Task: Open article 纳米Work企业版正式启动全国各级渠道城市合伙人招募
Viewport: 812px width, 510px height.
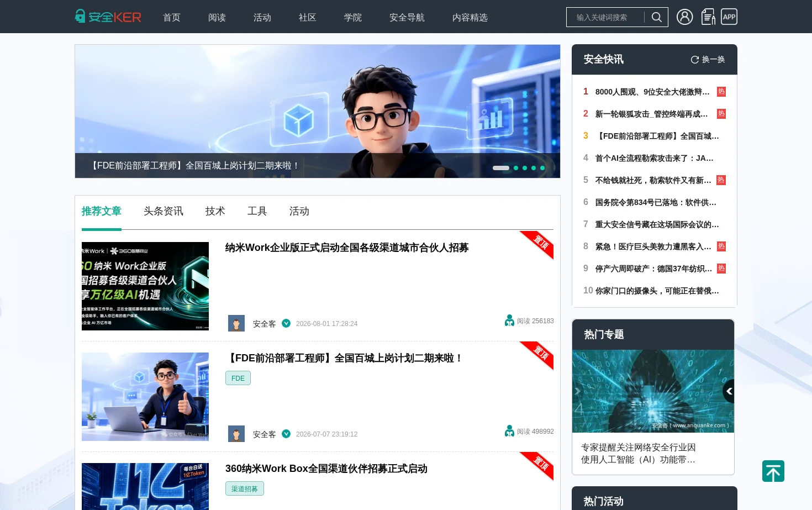Action: point(347,248)
